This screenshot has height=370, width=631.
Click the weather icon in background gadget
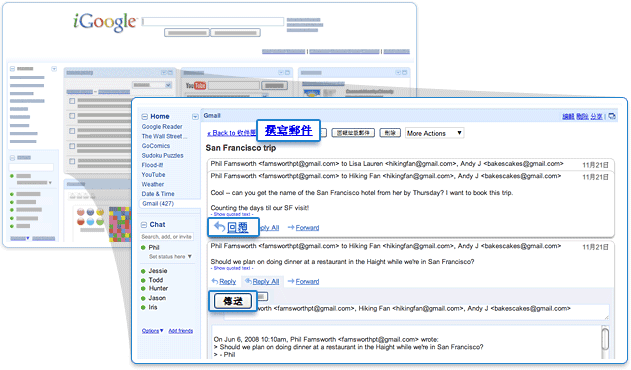311,93
